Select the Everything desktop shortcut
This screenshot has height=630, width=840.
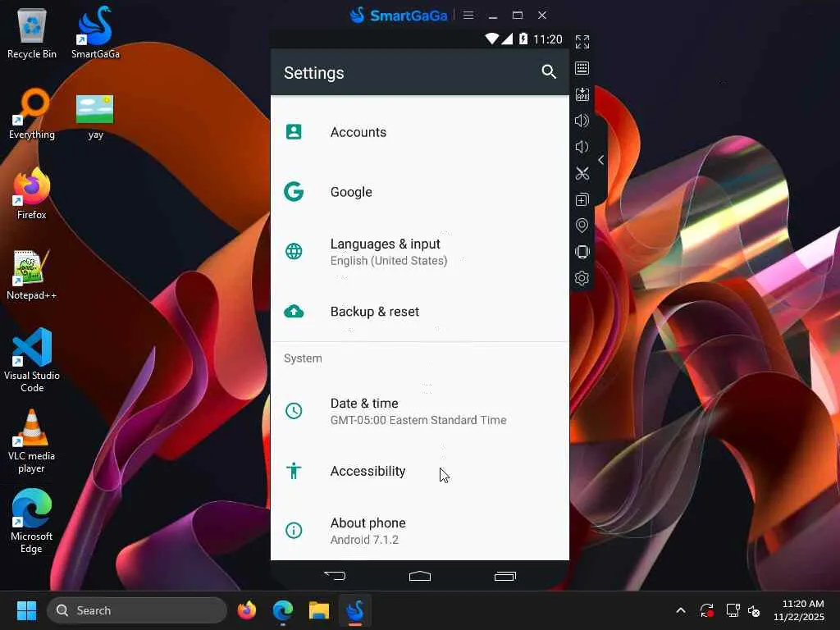[x=32, y=113]
